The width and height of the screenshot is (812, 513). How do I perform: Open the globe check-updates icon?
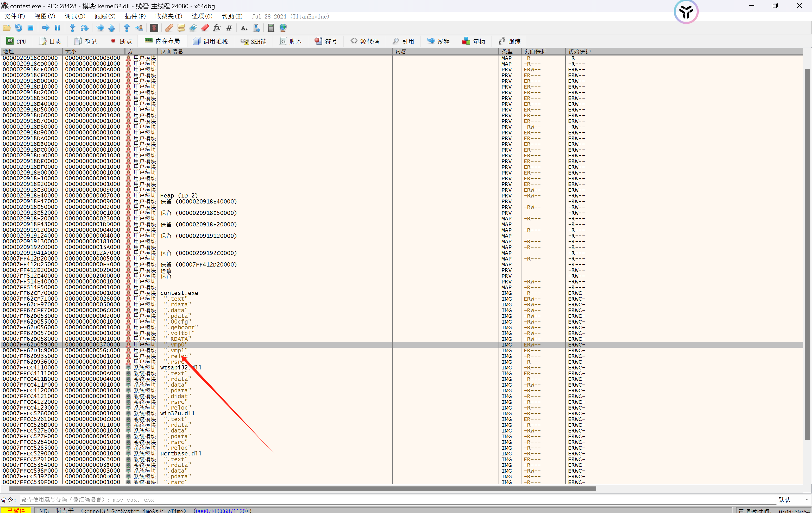[x=283, y=28]
